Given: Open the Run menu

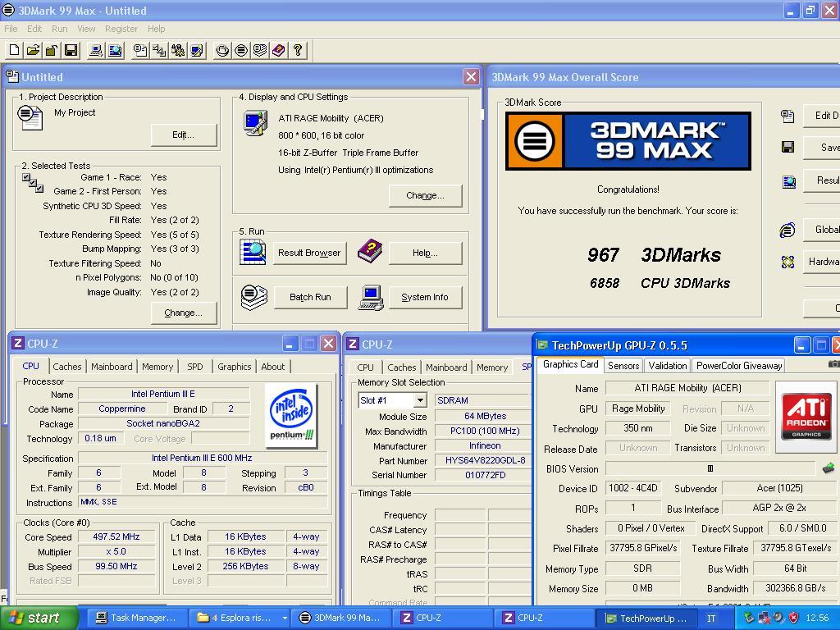Looking at the screenshot, I should point(59,29).
